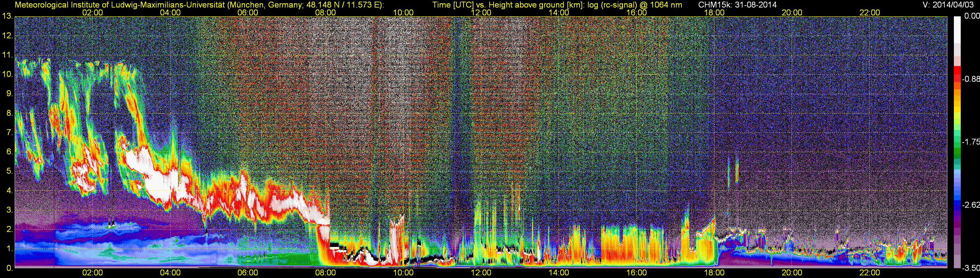Click the 1. km height axis label
This screenshot has height=278, width=980.
(x=9, y=248)
